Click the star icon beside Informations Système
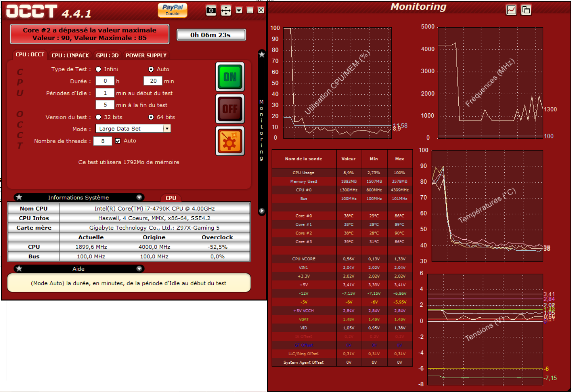This screenshot has height=392, width=571. click(19, 198)
